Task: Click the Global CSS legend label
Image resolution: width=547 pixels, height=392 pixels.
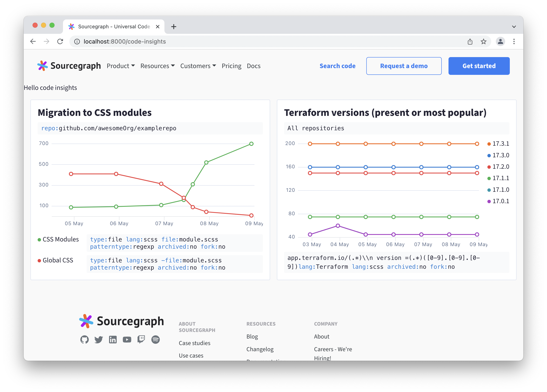Action: (x=58, y=260)
